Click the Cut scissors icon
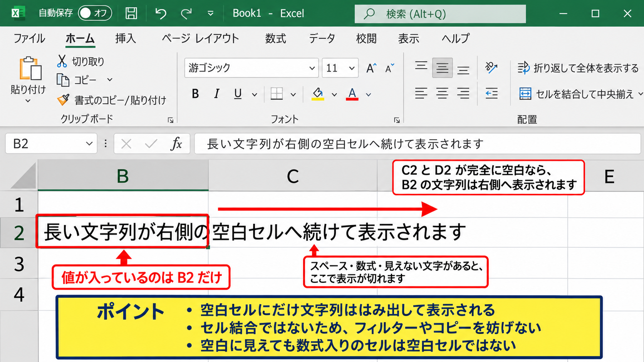 point(62,61)
